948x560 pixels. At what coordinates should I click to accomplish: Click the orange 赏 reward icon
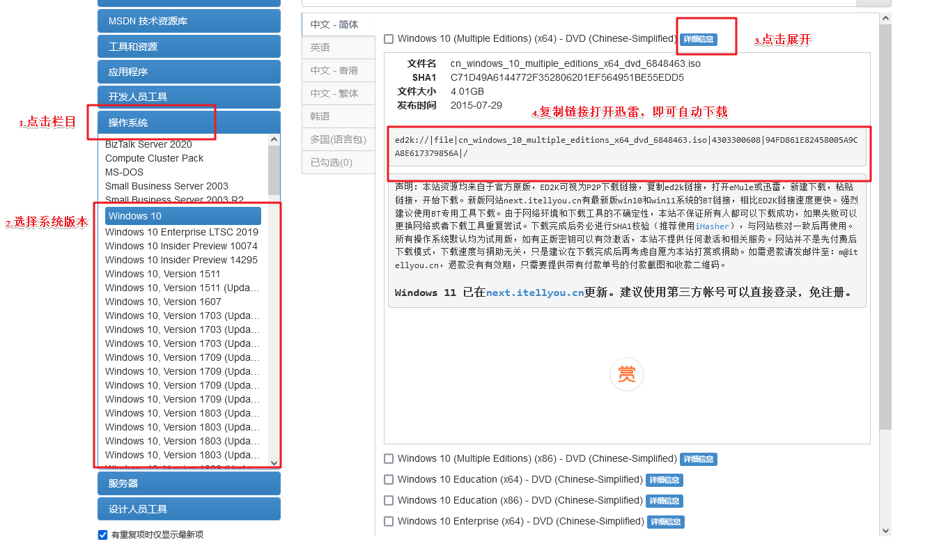coord(626,375)
